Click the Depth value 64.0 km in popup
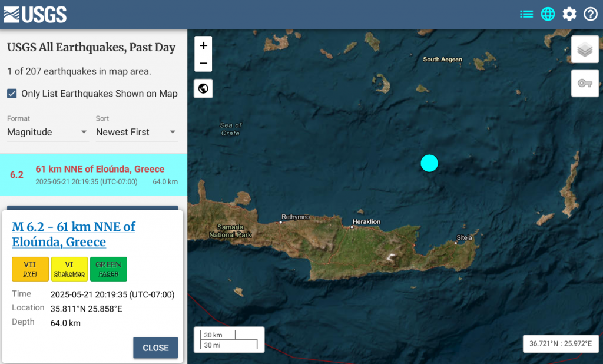The image size is (603, 364). point(65,323)
